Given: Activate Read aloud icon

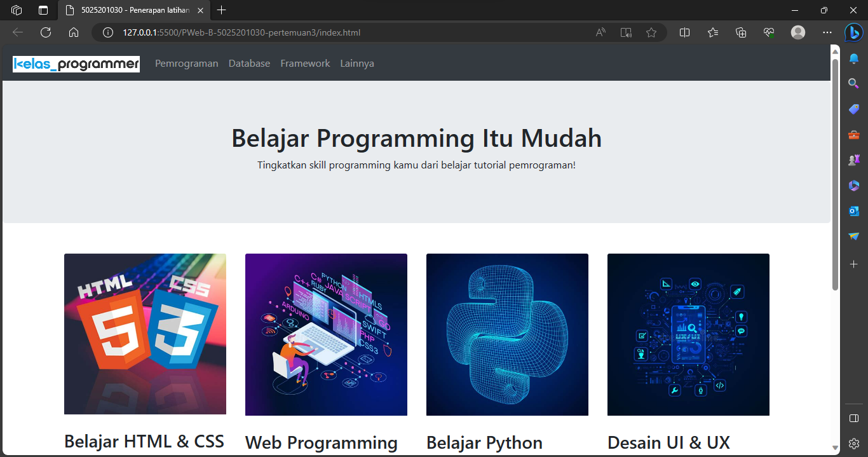Looking at the screenshot, I should 600,32.
